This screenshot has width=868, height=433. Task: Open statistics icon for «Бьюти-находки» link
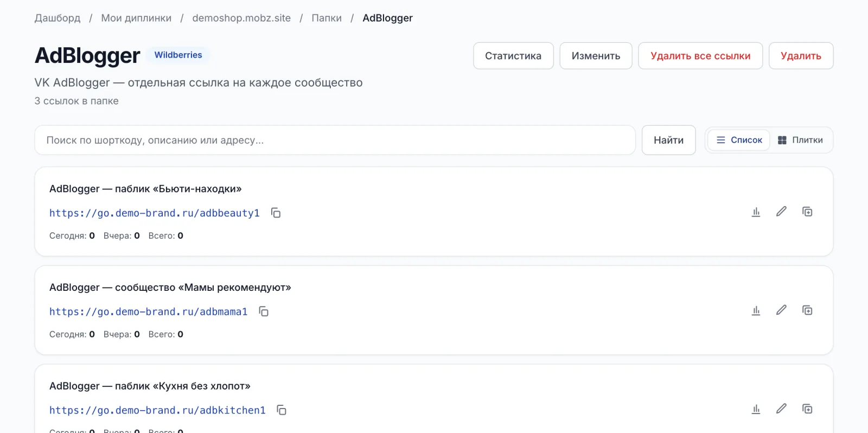pos(756,212)
